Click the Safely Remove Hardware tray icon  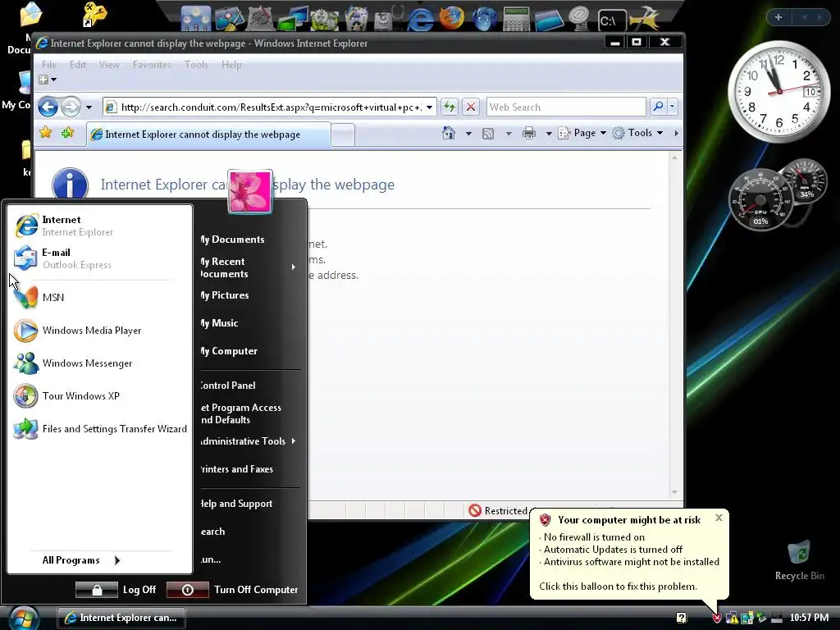click(761, 618)
